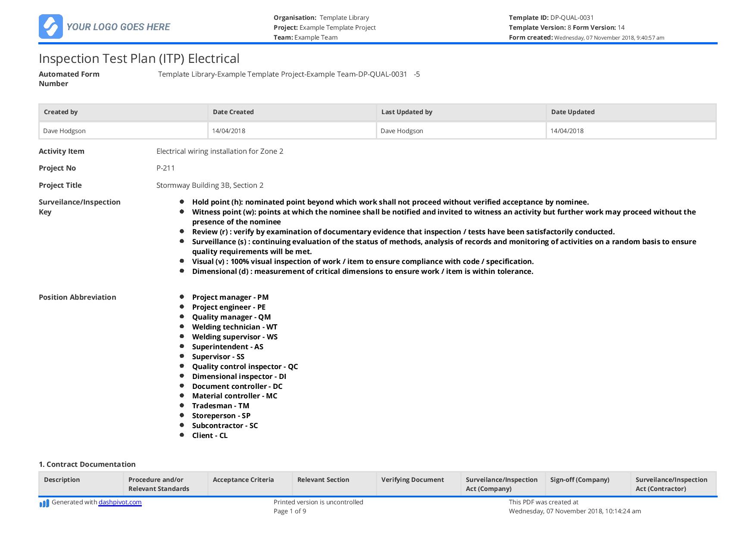Click Dave Hodgson cell under Created by
Viewport: 756px width, 534px height.
click(64, 131)
